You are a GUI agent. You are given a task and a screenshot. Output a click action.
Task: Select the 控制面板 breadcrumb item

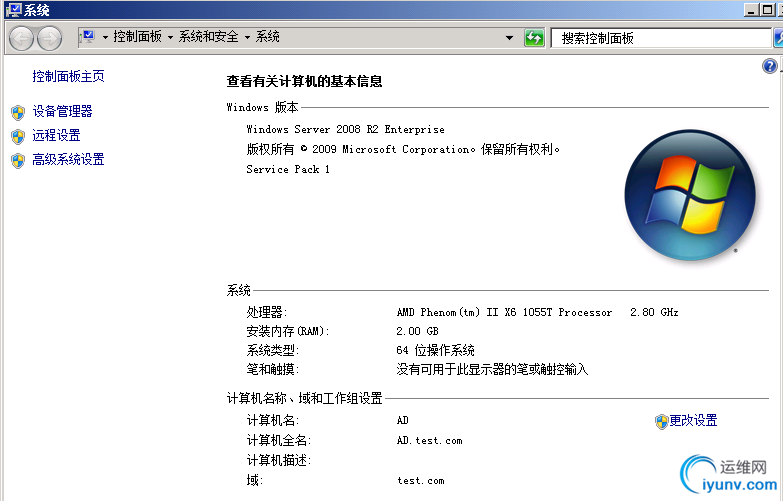coord(137,36)
